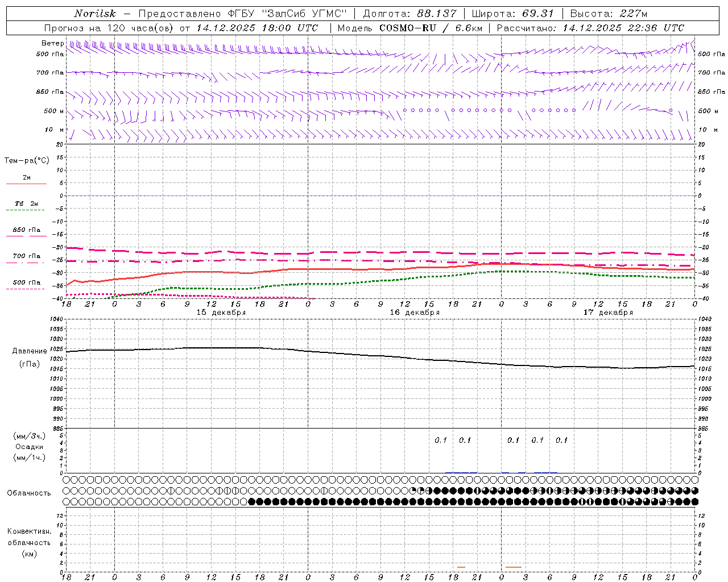Click the "(км)" unit label for convective clouds
This screenshot has height=582, width=728.
coord(30,554)
